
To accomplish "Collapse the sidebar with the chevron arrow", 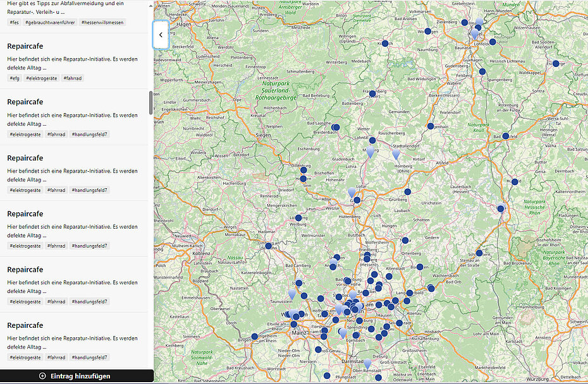I will tap(161, 35).
